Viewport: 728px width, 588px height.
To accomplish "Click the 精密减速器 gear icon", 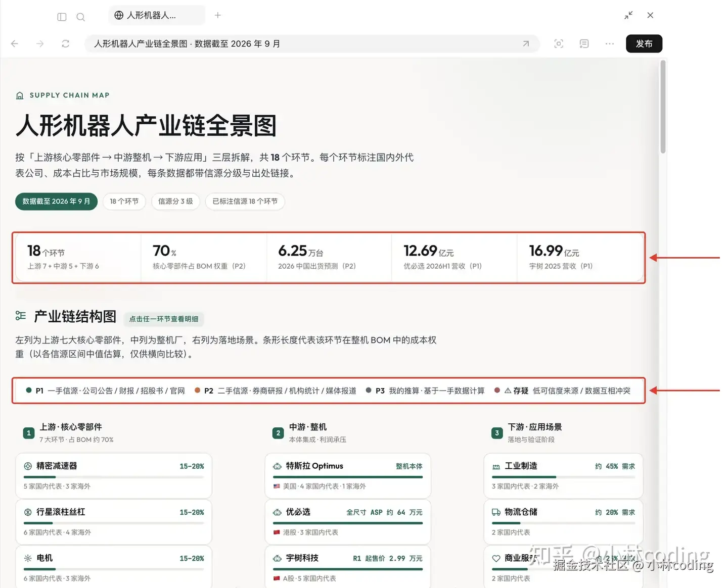I will pos(28,466).
